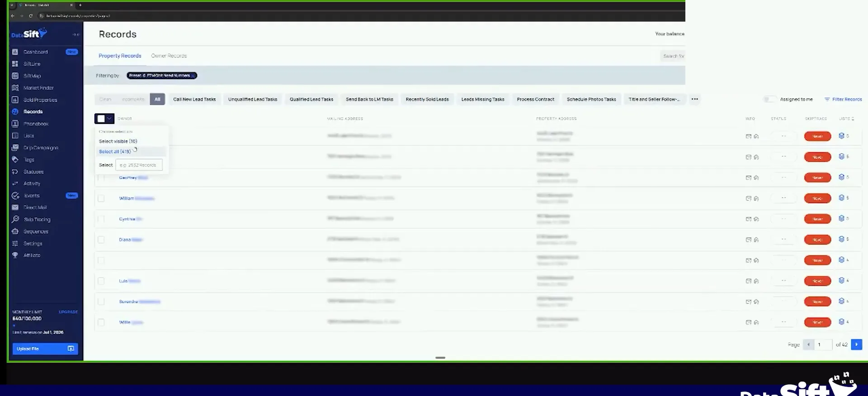Viewport: 868px width, 396px height.
Task: Open status dropdown in Willie's row
Action: point(783,322)
